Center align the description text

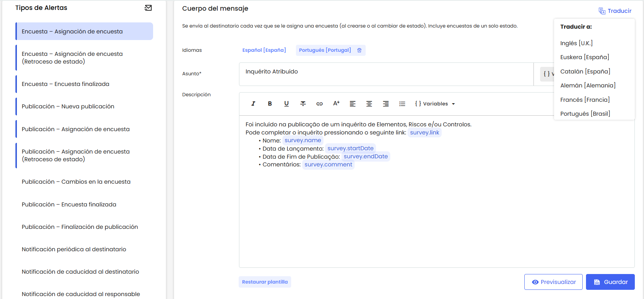[x=369, y=104]
